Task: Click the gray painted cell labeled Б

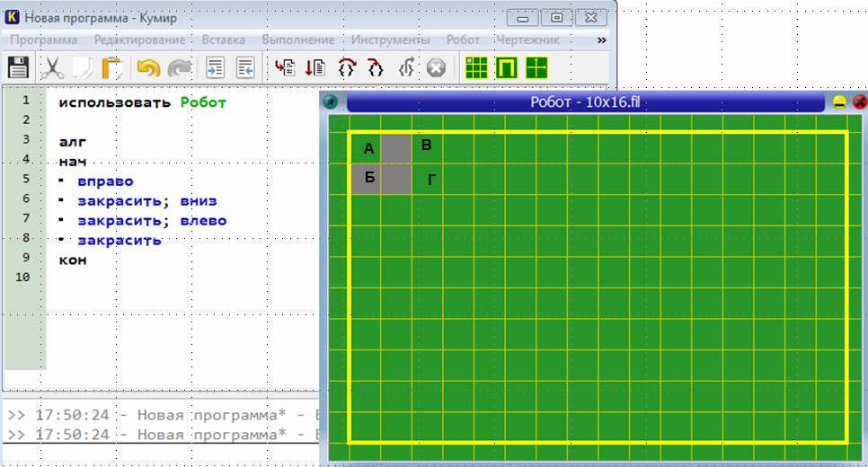Action: tap(367, 179)
